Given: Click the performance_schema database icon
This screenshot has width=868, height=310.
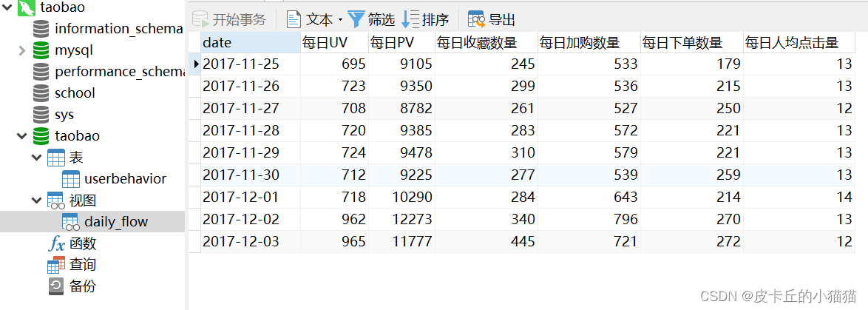Looking at the screenshot, I should point(41,72).
